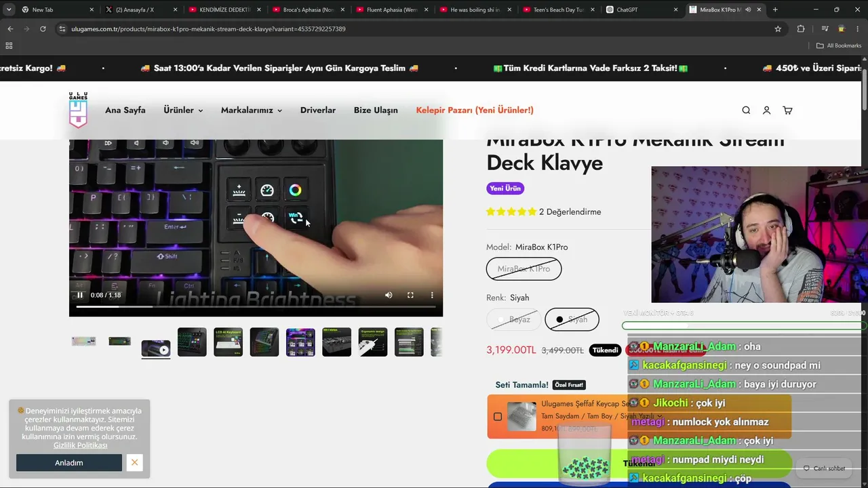Viewport: 868px width, 488px height.
Task: Open Kelepir Pazarı (Yeni Ürünler!)
Action: [x=475, y=110]
